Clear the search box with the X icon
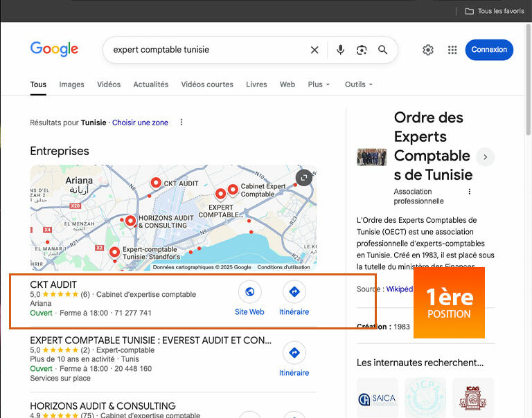The width and height of the screenshot is (532, 418). (314, 50)
